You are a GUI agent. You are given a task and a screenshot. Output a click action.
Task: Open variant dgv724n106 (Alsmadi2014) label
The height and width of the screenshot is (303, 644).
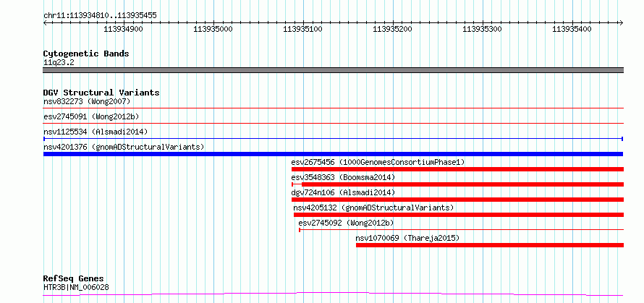pyautogui.click(x=343, y=192)
